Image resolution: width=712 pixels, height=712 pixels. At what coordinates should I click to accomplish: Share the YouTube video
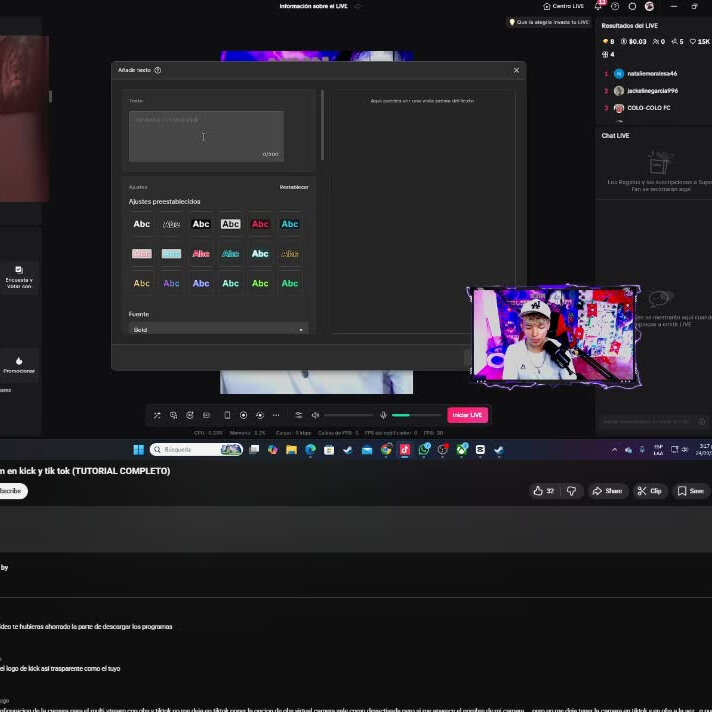(608, 491)
